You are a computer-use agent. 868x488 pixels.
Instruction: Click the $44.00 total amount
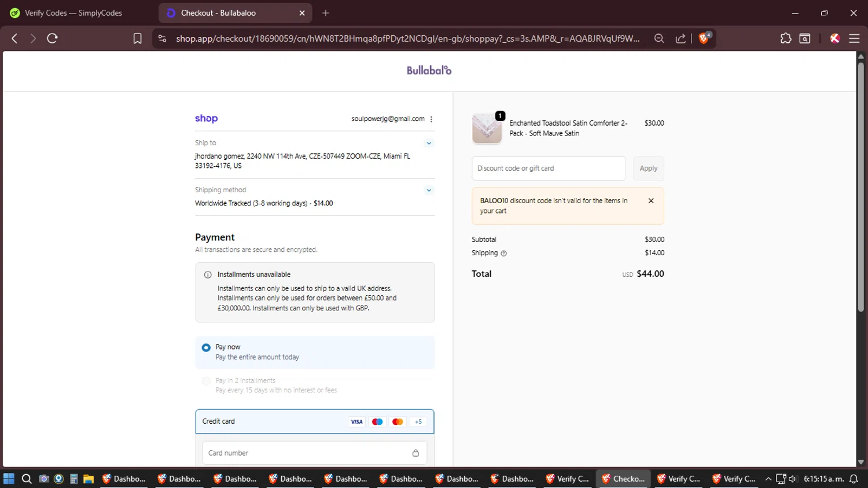point(650,274)
